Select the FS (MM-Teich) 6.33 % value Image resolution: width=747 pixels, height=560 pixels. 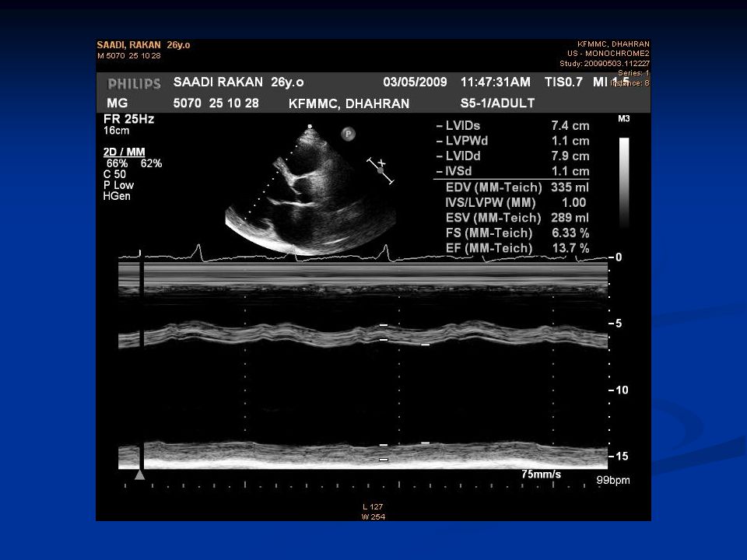pyautogui.click(x=517, y=233)
